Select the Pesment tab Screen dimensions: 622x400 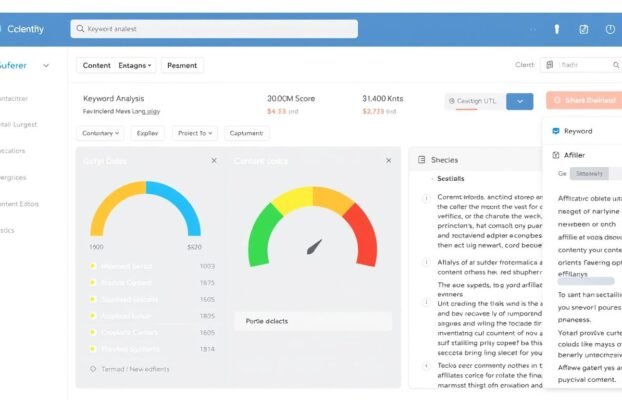coord(182,65)
